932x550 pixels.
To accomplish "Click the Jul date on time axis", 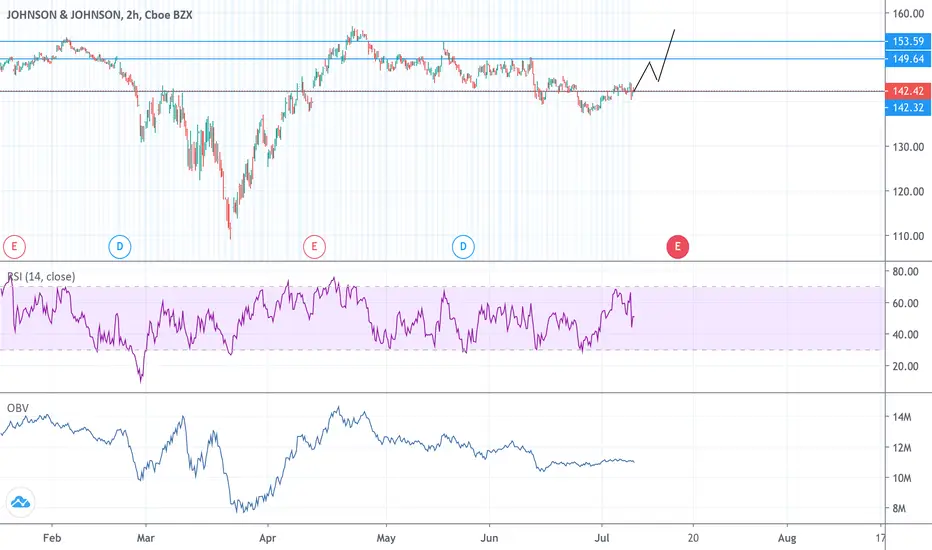I will pyautogui.click(x=602, y=538).
